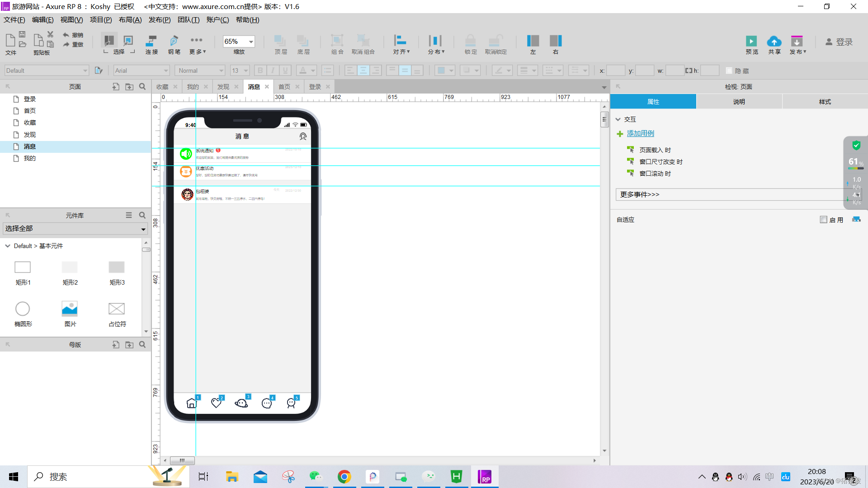
Task: Select the Pen (钢笔) tool
Action: [x=174, y=41]
